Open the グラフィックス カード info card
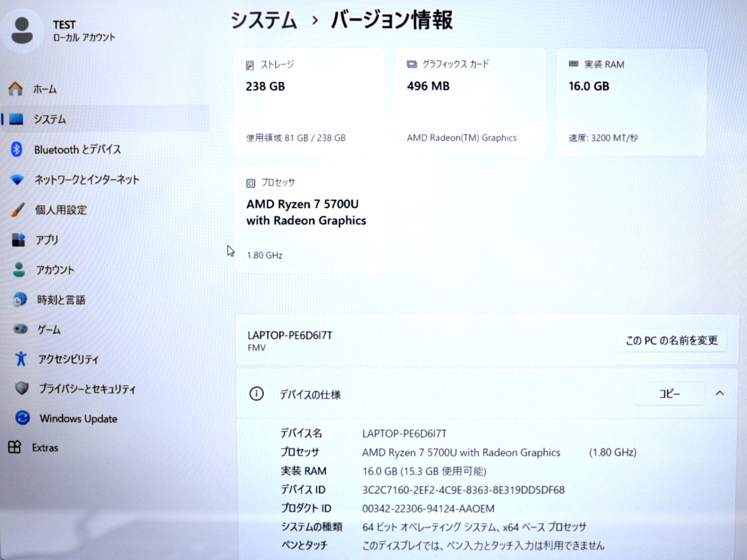Screen dimensions: 747x560 (x=470, y=102)
